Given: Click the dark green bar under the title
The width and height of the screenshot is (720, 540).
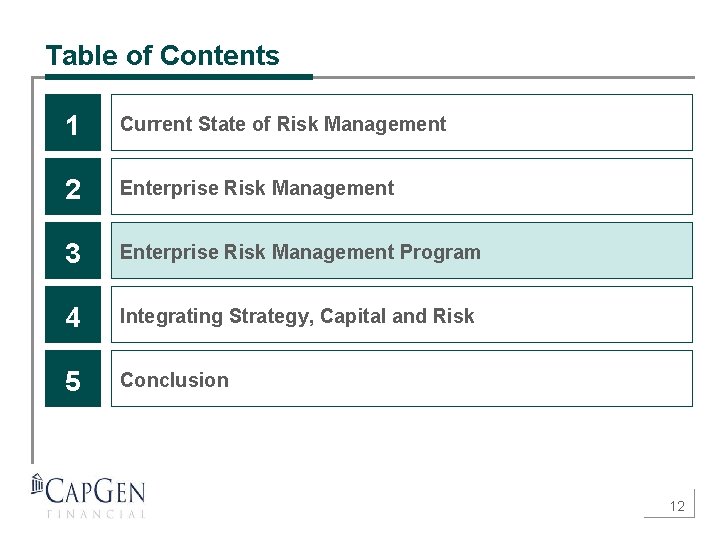Looking at the screenshot, I should [x=178, y=76].
